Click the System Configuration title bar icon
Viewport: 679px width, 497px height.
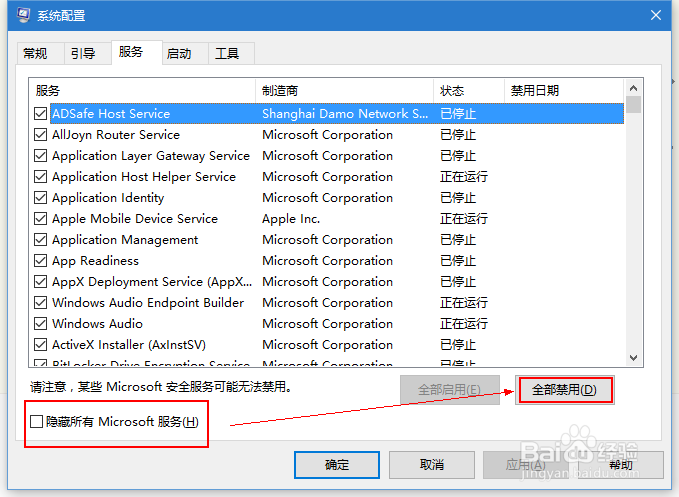(x=23, y=15)
